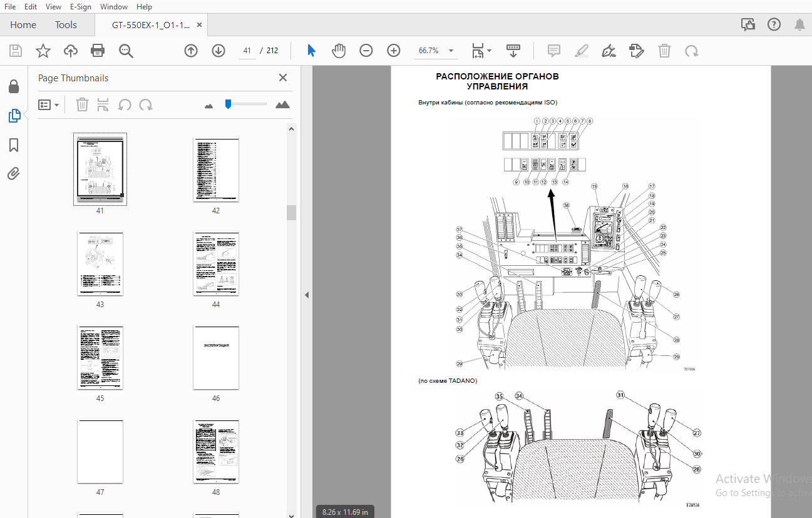
Task: Click the read mode keyboard icon
Action: 513,51
